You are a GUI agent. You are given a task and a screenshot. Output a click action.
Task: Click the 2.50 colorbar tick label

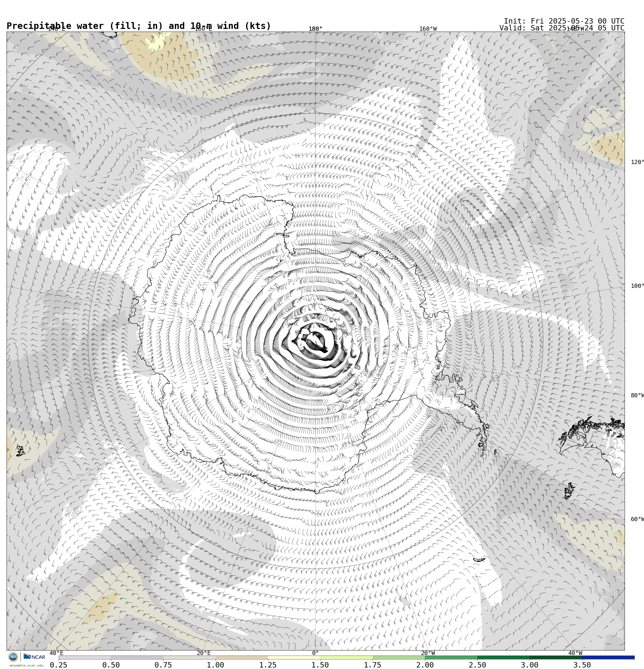[477, 665]
